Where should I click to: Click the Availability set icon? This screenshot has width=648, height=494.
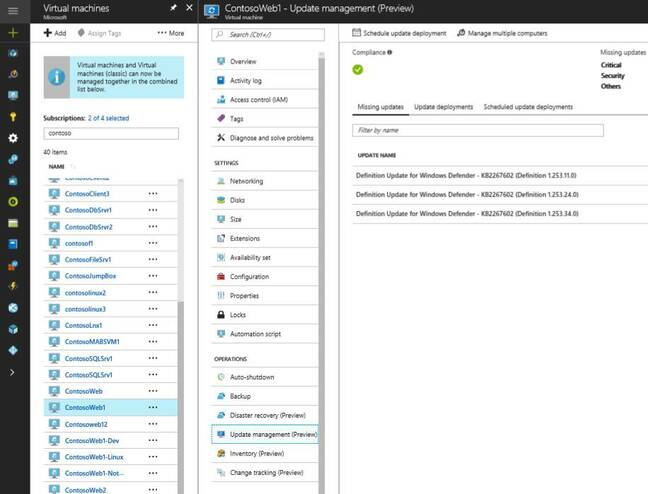click(221, 257)
